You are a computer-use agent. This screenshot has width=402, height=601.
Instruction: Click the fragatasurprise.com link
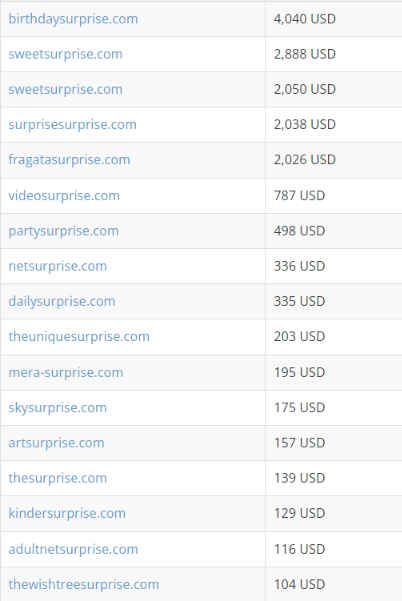pos(69,160)
